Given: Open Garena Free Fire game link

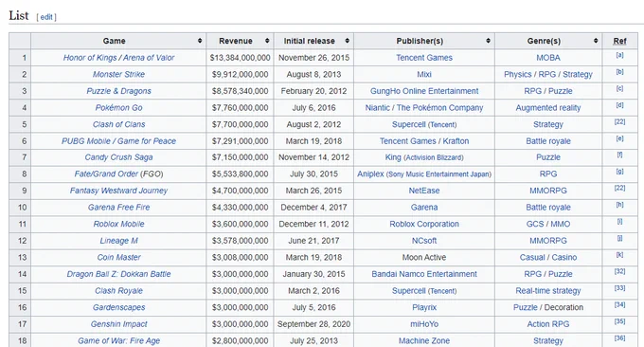Looking at the screenshot, I should coord(118,208).
